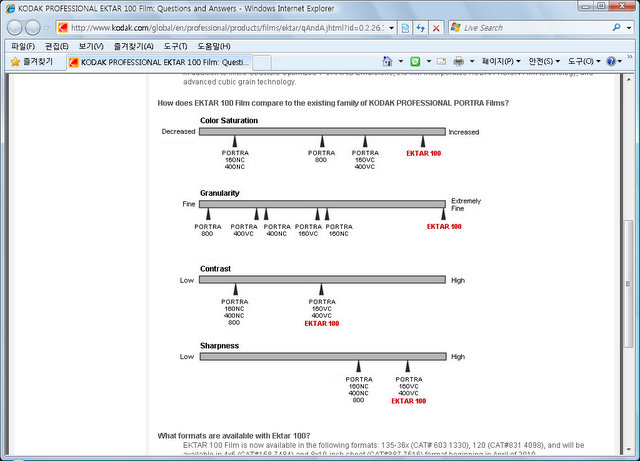Click the red EKTAR 100 label under Color Saturation

pyautogui.click(x=424, y=154)
